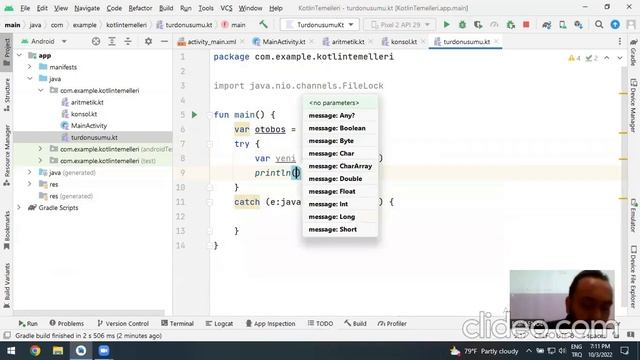Open the Logcat tool window

(219, 323)
